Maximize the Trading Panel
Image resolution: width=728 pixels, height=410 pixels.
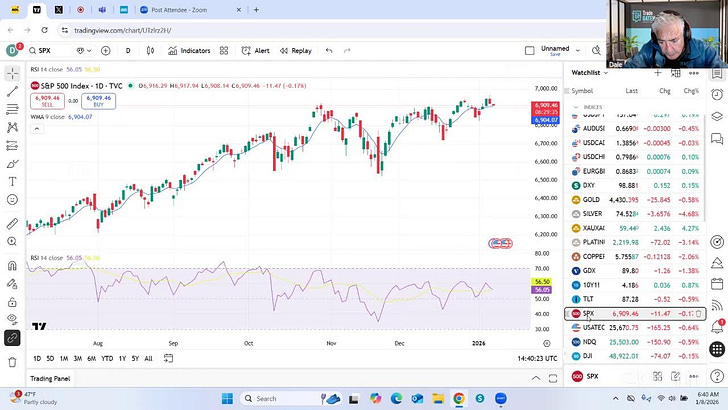[552, 378]
